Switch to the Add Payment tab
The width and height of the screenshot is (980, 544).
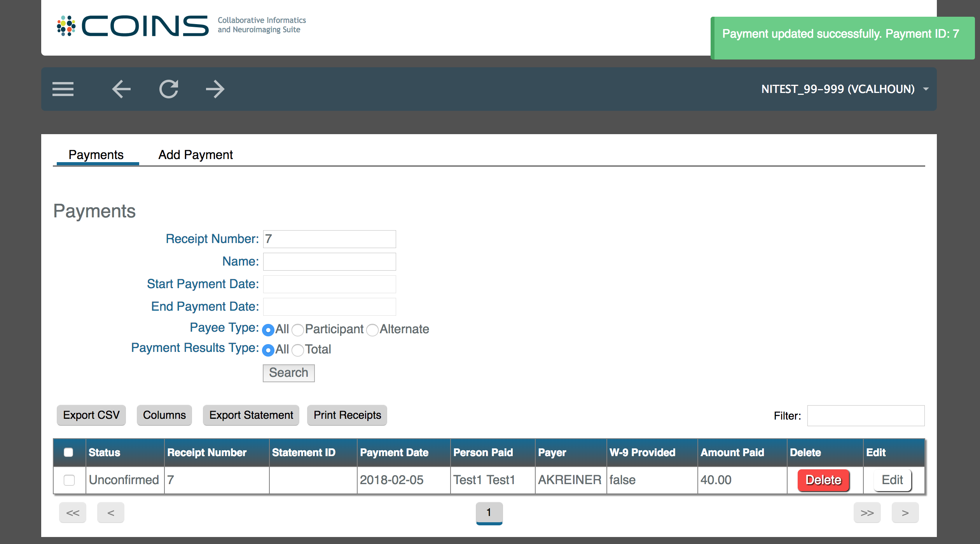195,154
